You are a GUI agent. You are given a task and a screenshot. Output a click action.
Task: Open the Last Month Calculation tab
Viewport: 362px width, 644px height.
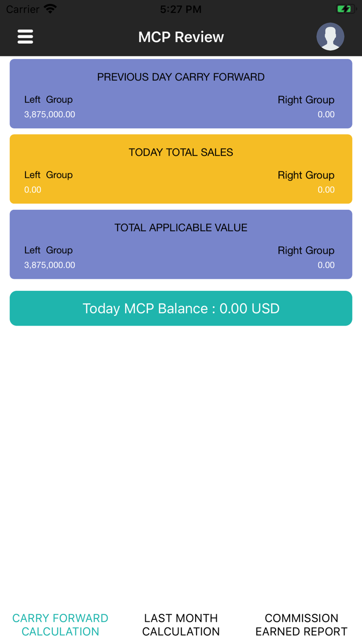(x=181, y=624)
